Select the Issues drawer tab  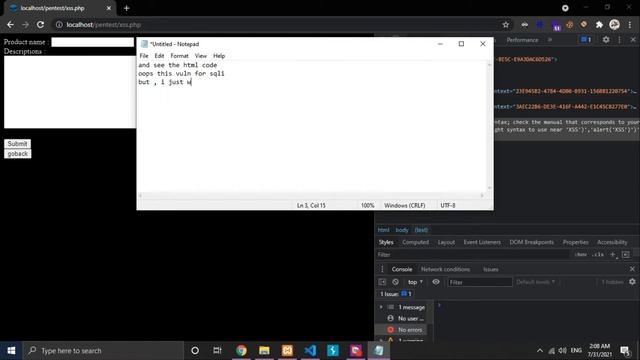[491, 269]
